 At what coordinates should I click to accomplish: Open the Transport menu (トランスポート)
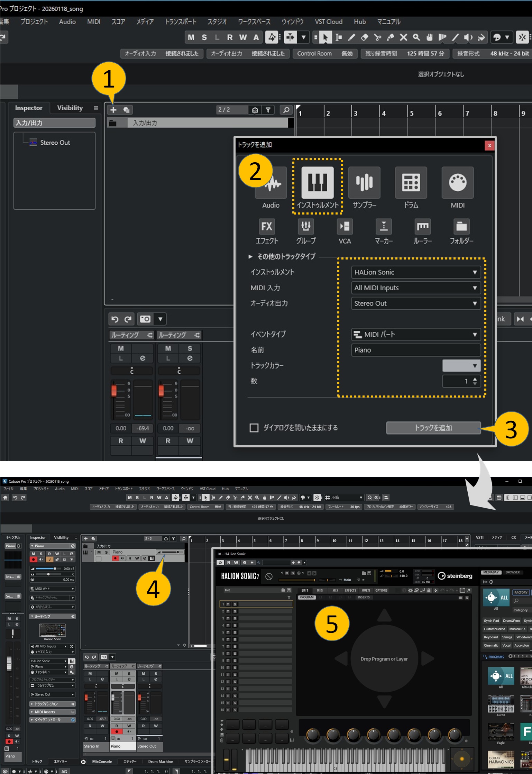(180, 22)
